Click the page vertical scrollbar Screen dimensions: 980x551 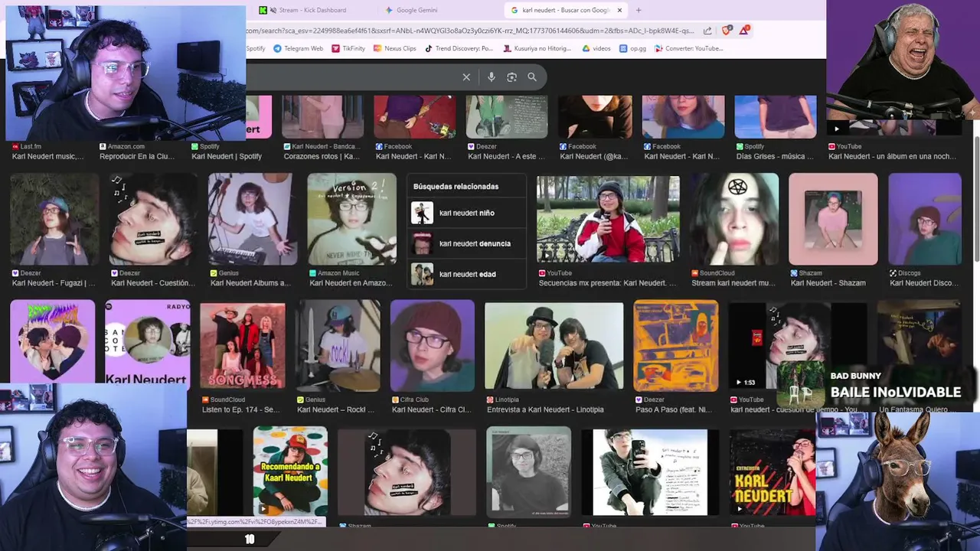[976, 199]
